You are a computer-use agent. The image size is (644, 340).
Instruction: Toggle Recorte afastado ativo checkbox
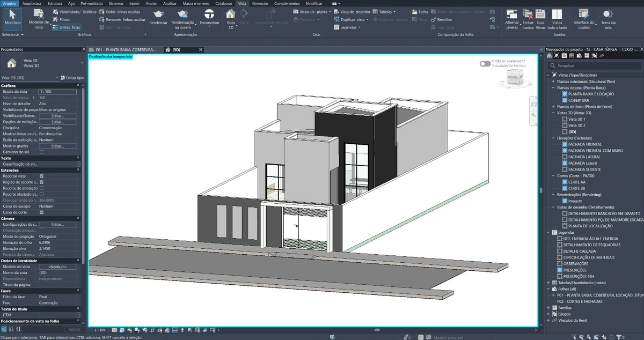[42, 194]
